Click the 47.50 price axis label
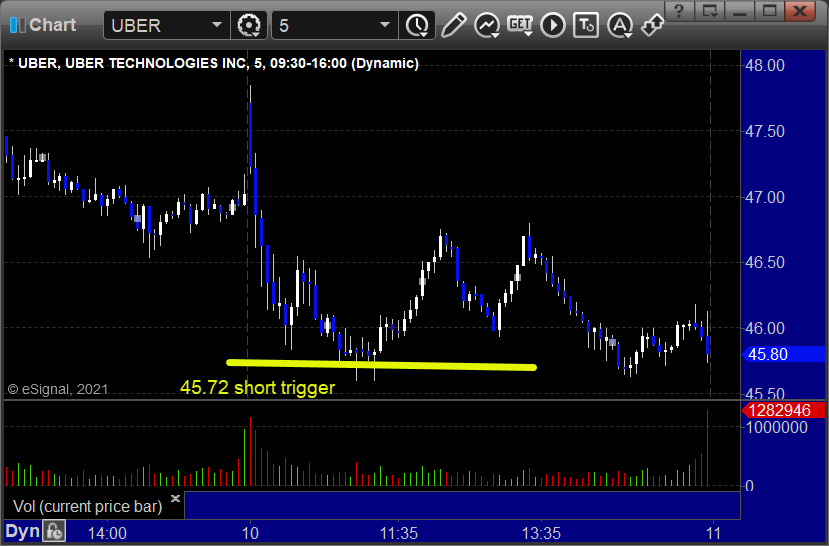The width and height of the screenshot is (829, 546). click(x=764, y=131)
